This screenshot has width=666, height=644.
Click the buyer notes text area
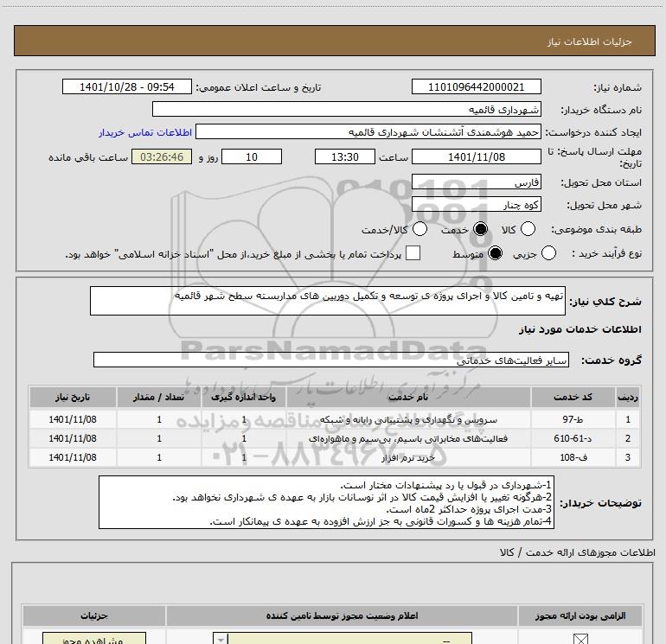[326, 502]
